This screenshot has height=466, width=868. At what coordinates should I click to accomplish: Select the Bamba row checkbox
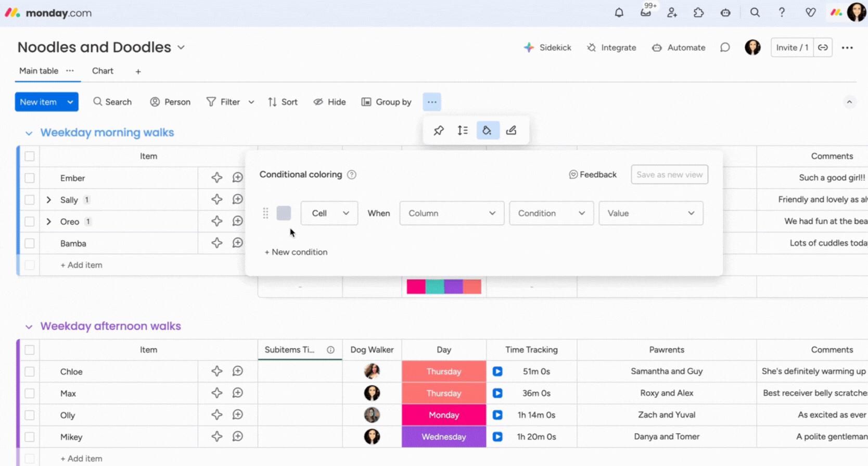[30, 243]
